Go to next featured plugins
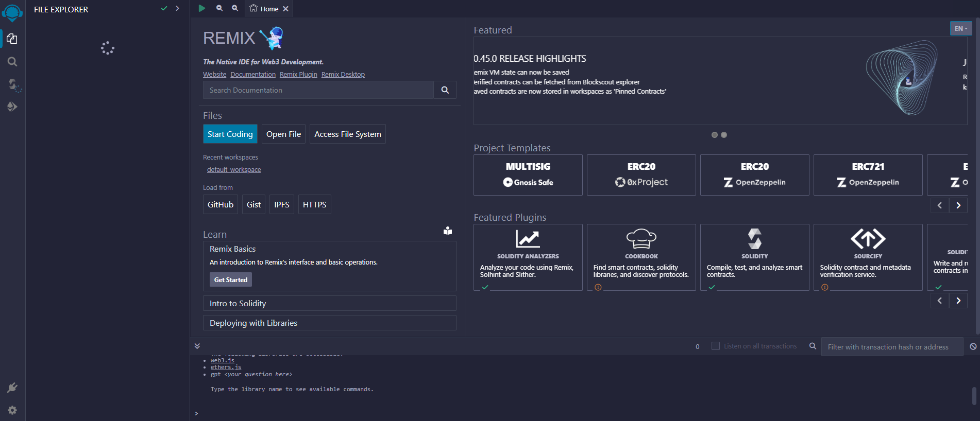 tap(958, 301)
